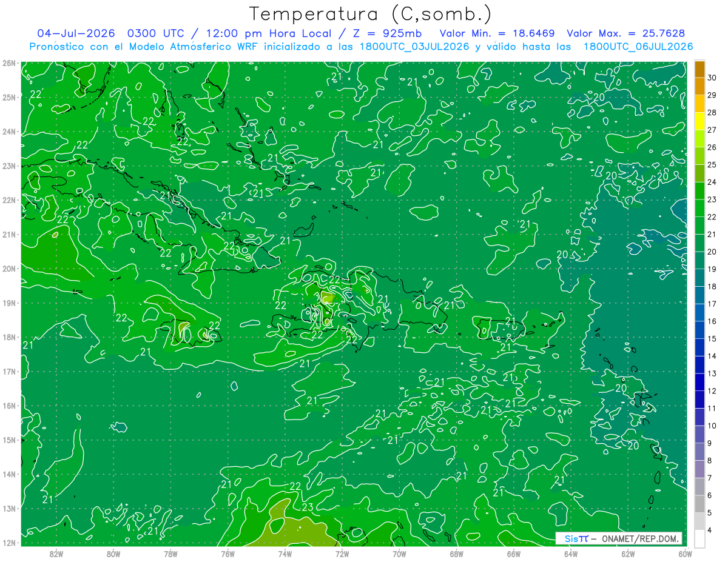
Task: Click the latitude axis label "15N"
Action: 9,440
